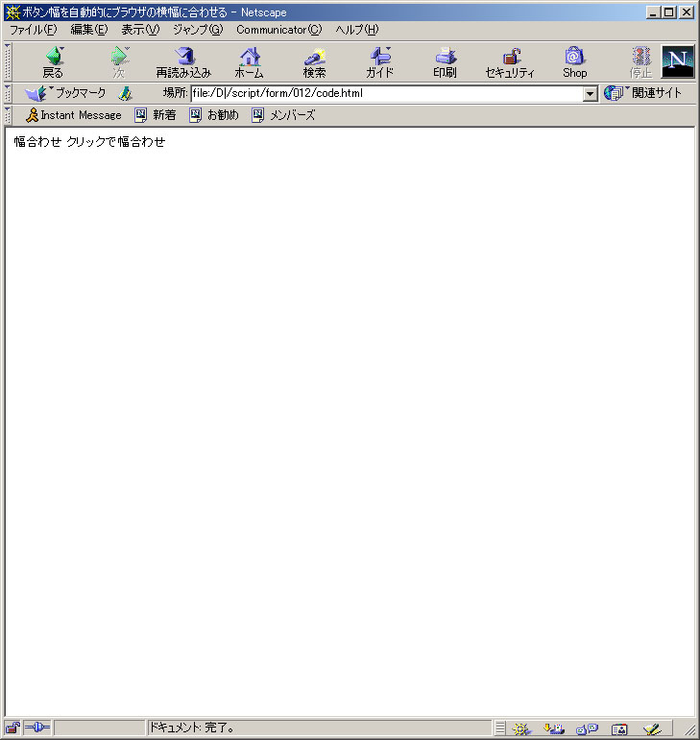Click status text ドキュメント: 完了。
The height and width of the screenshot is (740, 700).
(x=192, y=728)
